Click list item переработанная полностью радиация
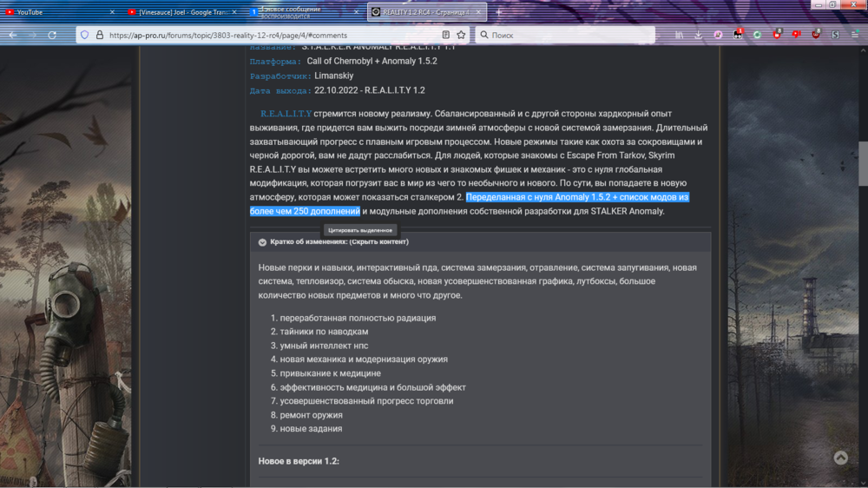 [358, 318]
